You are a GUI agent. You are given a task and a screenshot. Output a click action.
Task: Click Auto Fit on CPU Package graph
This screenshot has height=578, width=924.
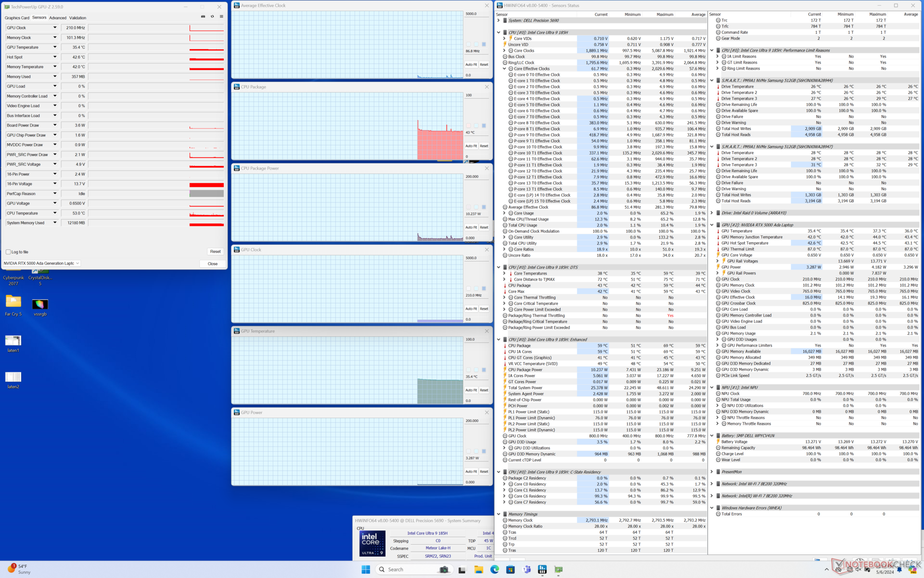pyautogui.click(x=471, y=146)
